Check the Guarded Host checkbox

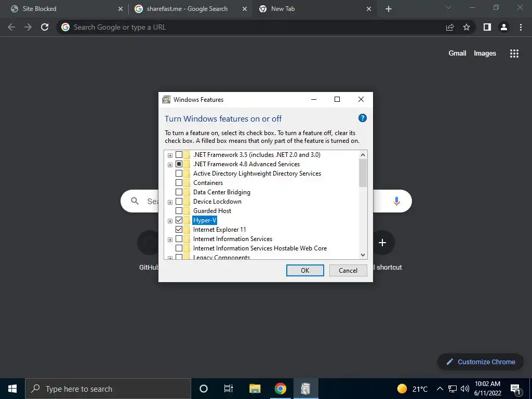tap(179, 211)
